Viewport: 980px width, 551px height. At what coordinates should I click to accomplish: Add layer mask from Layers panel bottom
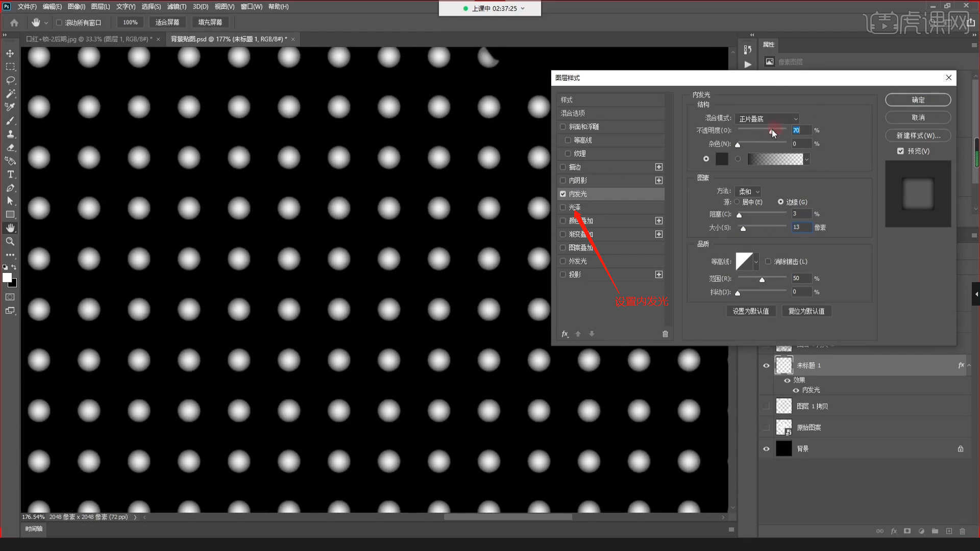[907, 531]
